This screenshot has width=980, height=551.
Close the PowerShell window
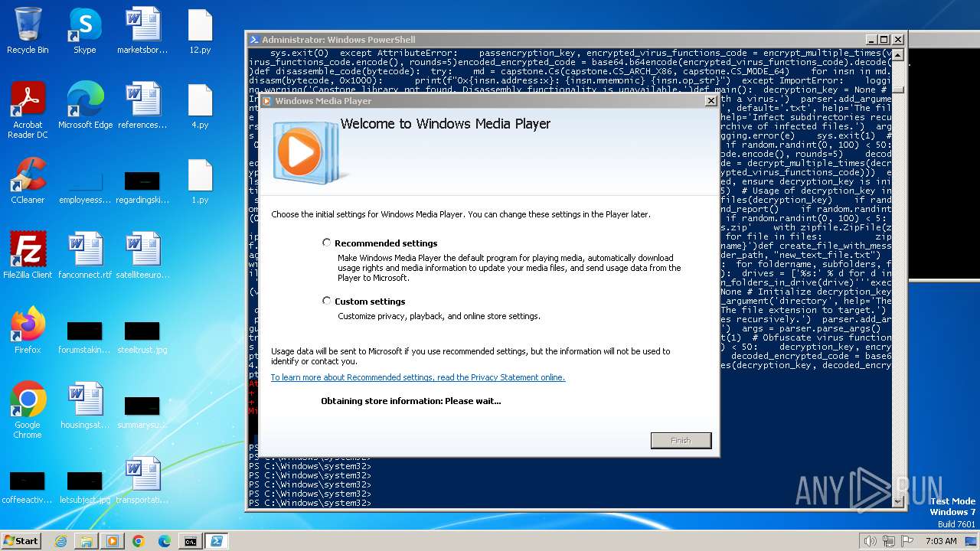(x=898, y=40)
